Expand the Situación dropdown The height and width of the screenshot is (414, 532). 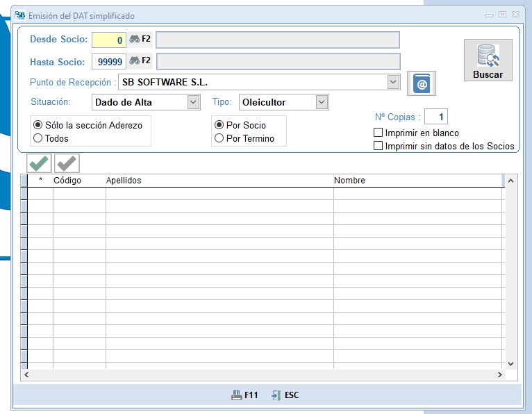click(193, 102)
